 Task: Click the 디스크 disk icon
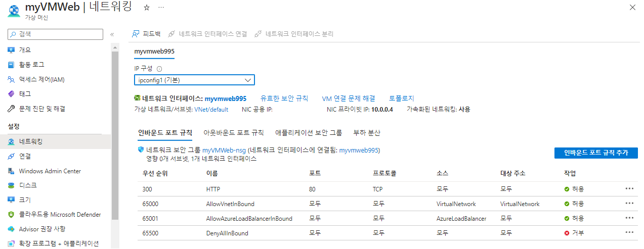pyautogui.click(x=11, y=185)
